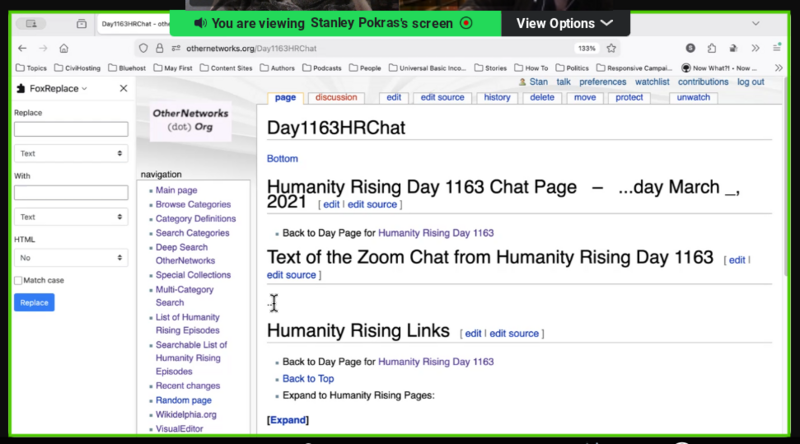
Task: Click the browser forward arrow
Action: point(43,48)
